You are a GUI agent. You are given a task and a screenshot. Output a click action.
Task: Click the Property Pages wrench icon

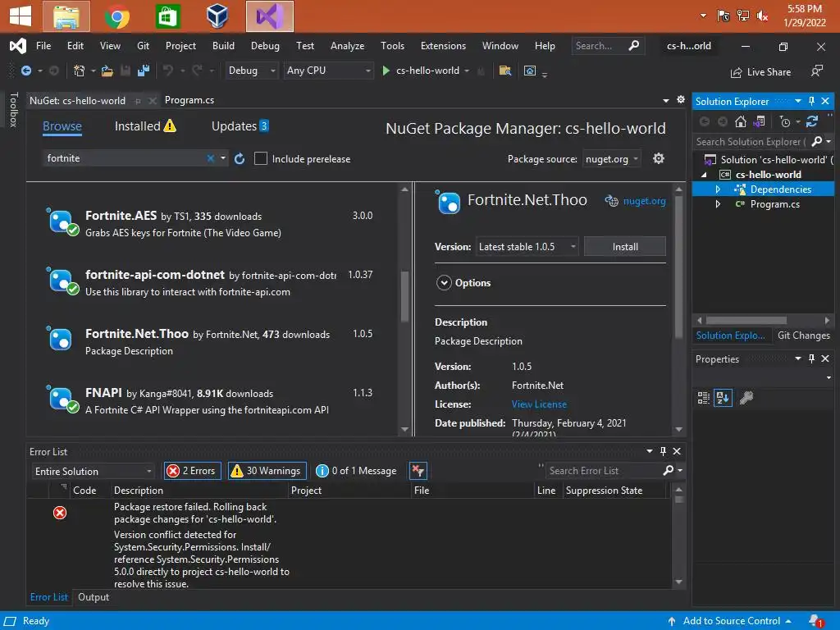click(746, 398)
